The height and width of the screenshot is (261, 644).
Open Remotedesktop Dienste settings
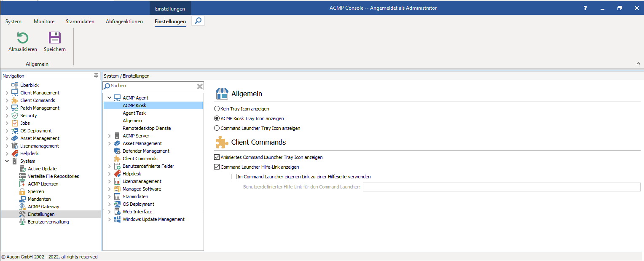147,128
